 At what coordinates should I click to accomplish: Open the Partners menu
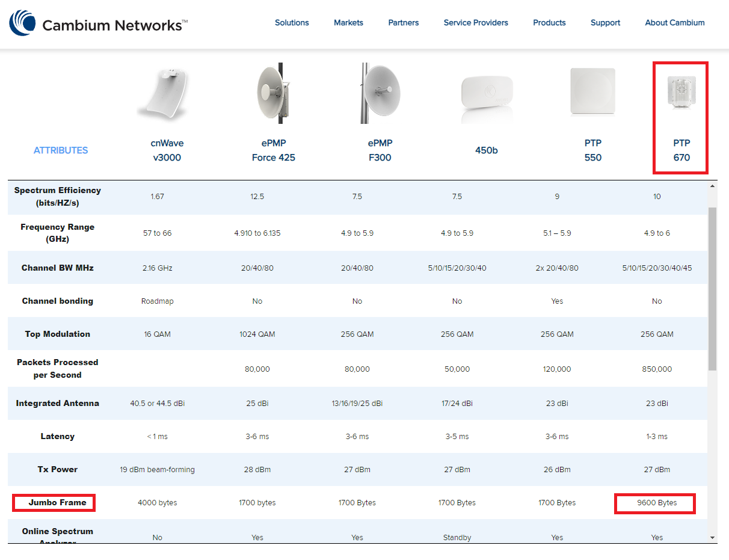coord(404,23)
